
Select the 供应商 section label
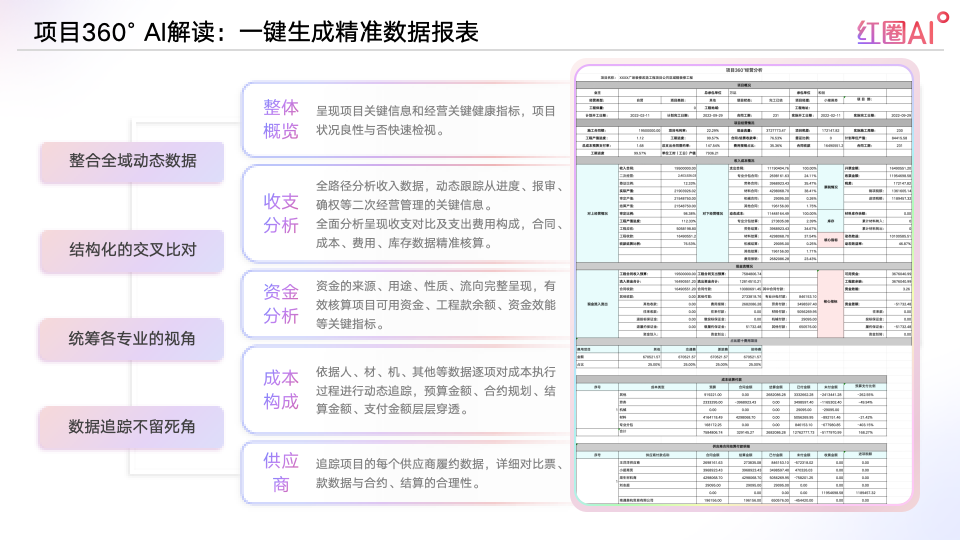coord(281,473)
